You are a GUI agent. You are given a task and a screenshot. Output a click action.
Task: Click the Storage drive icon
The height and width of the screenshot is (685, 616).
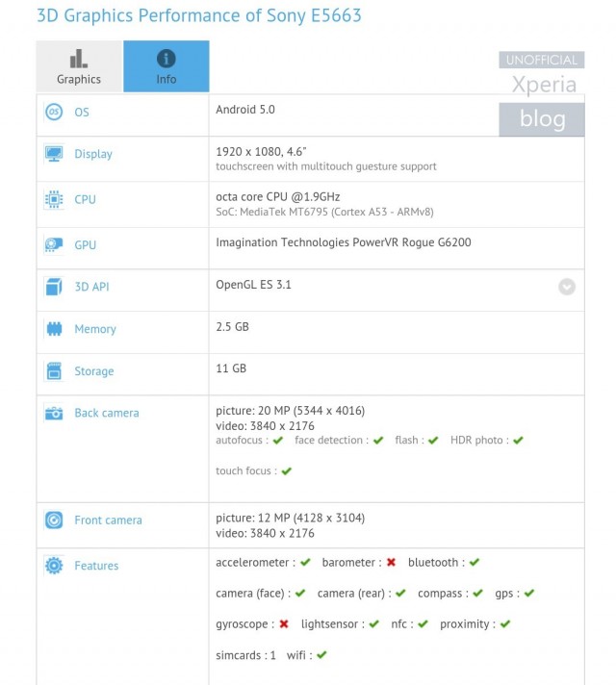tap(54, 371)
